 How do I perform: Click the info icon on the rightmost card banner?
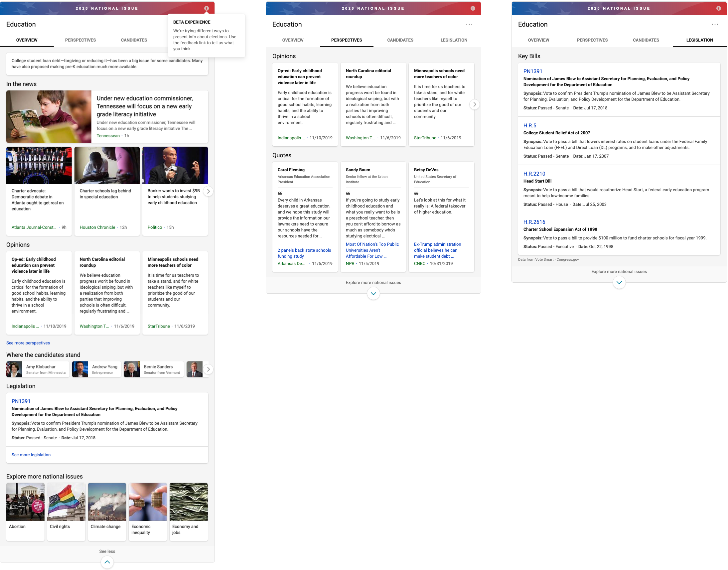pos(719,8)
